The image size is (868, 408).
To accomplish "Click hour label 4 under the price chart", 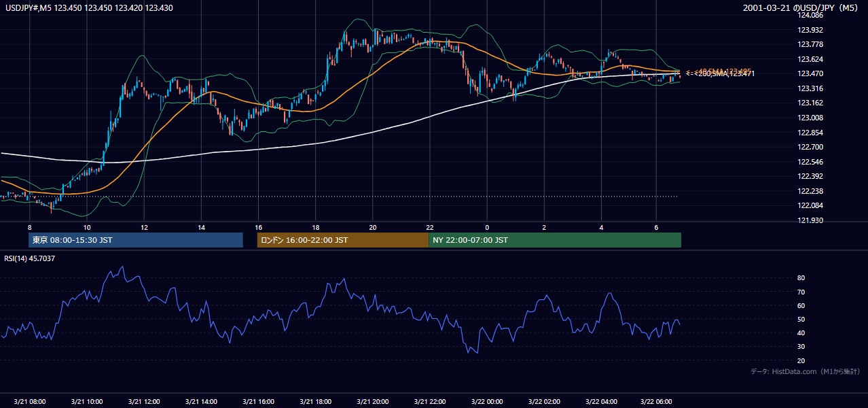I will coord(601,227).
